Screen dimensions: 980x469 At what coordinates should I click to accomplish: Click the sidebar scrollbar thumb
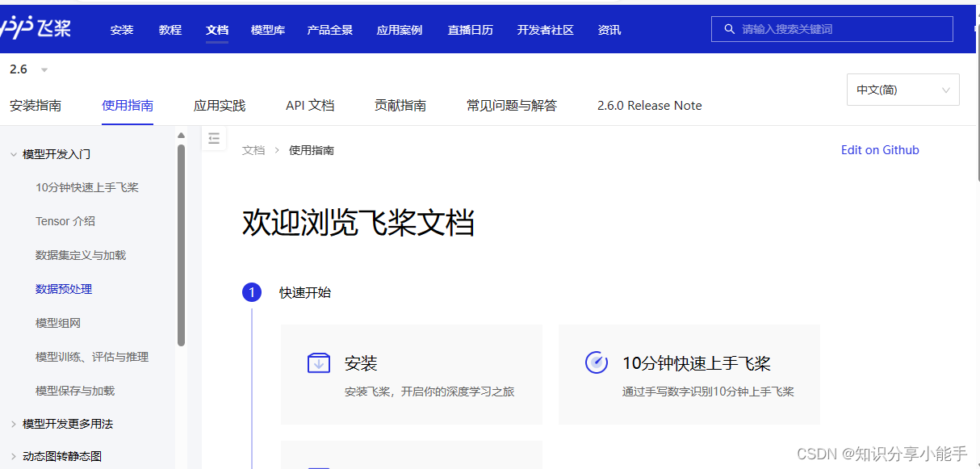[x=181, y=245]
